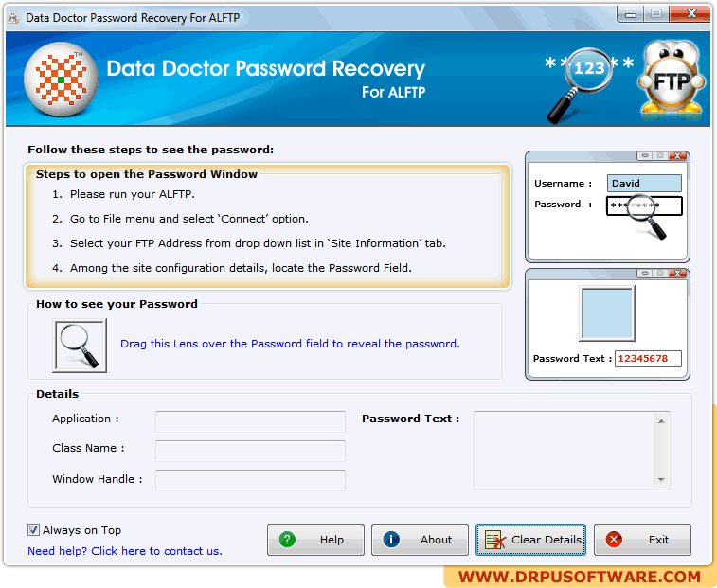
Task: Click the light blue square sample preview
Action: [x=607, y=313]
